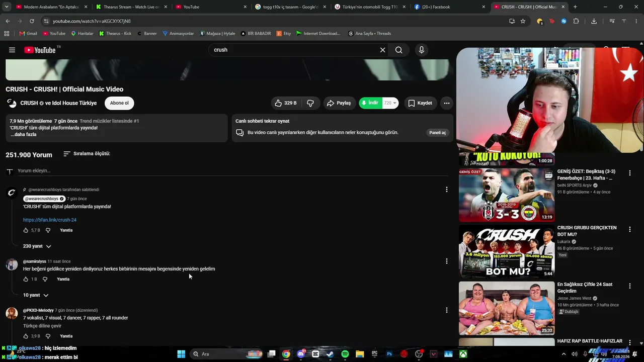
Task: Dislike the @PKXD-Melodyy comment
Action: pos(48,336)
